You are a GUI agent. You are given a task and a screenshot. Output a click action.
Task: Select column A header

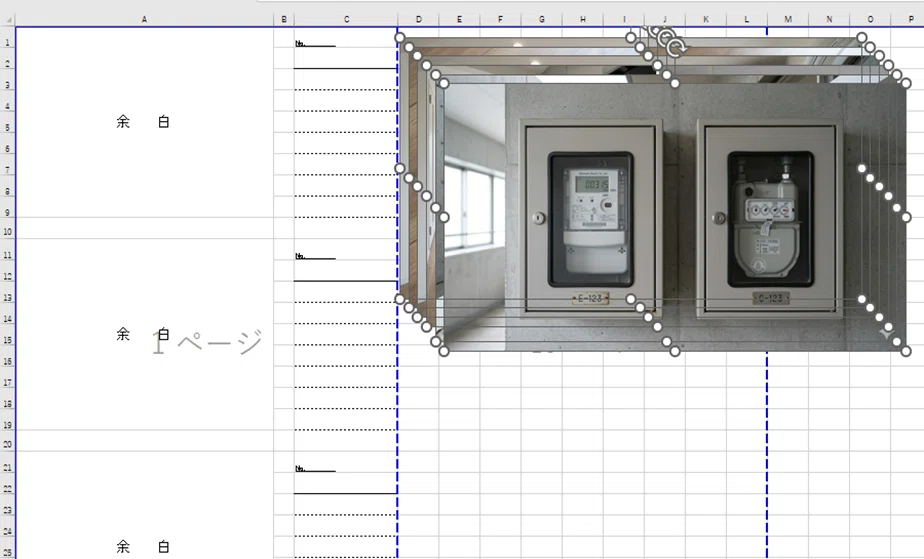(x=144, y=19)
